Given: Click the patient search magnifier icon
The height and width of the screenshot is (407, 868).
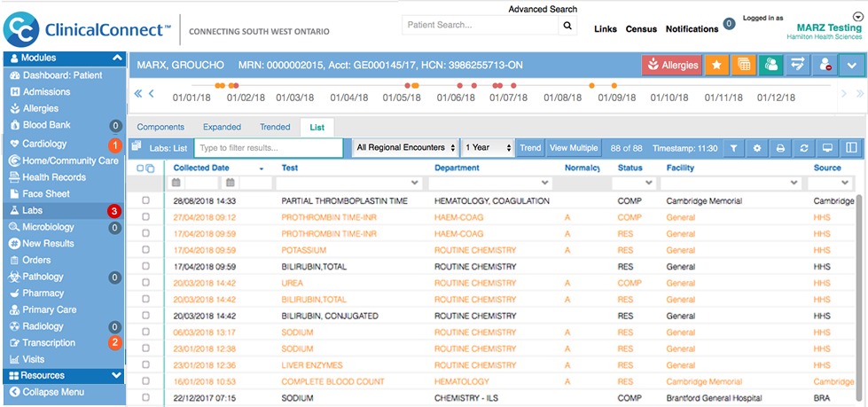Looking at the screenshot, I should click(567, 26).
